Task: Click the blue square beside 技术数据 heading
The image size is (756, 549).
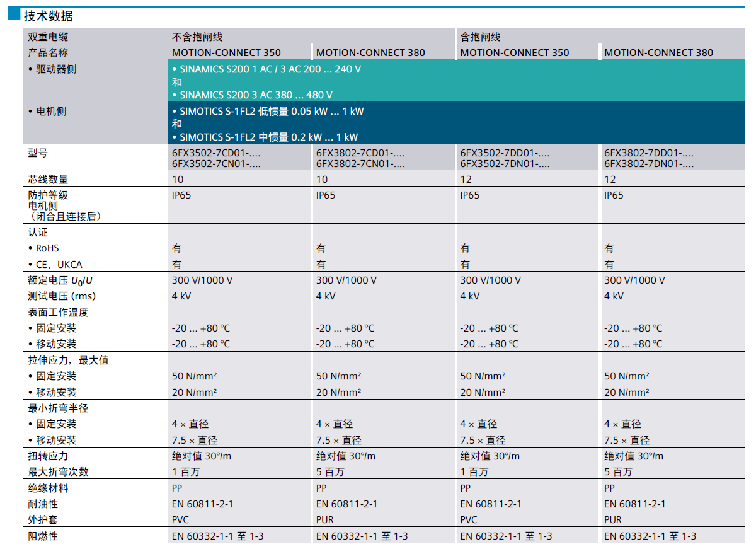Action: point(14,14)
